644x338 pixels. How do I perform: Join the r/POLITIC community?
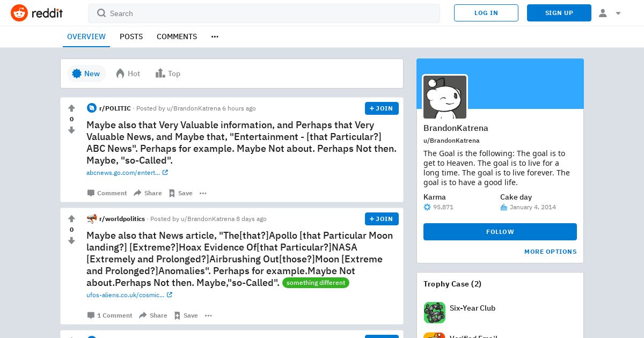coord(382,108)
